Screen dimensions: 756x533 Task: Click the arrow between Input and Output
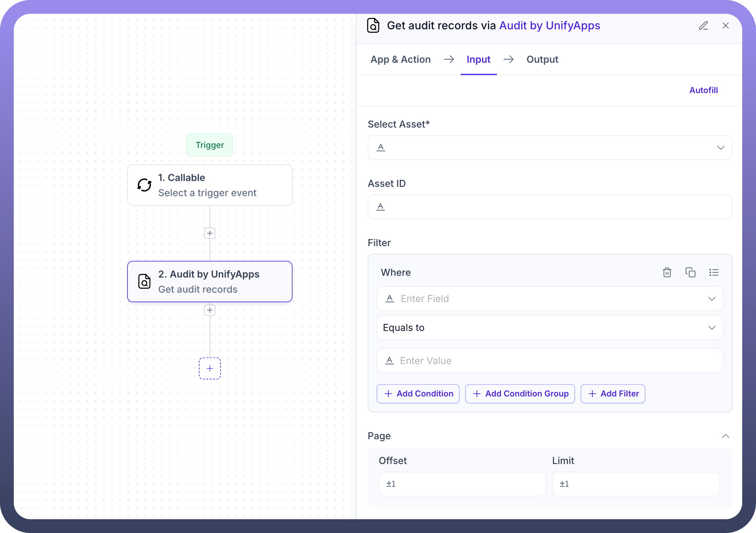pyautogui.click(x=508, y=59)
